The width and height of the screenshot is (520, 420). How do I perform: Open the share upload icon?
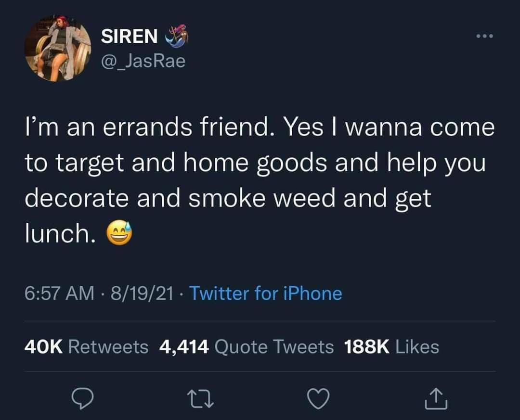pyautogui.click(x=436, y=399)
